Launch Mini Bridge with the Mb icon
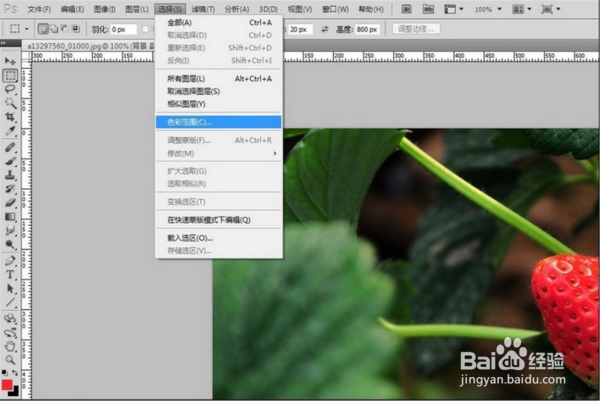 coord(428,8)
